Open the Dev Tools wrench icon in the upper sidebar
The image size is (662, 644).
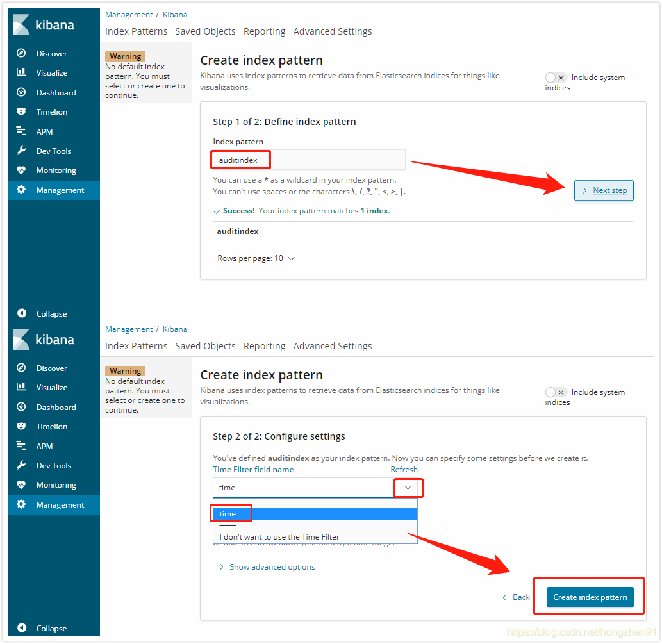tap(21, 151)
